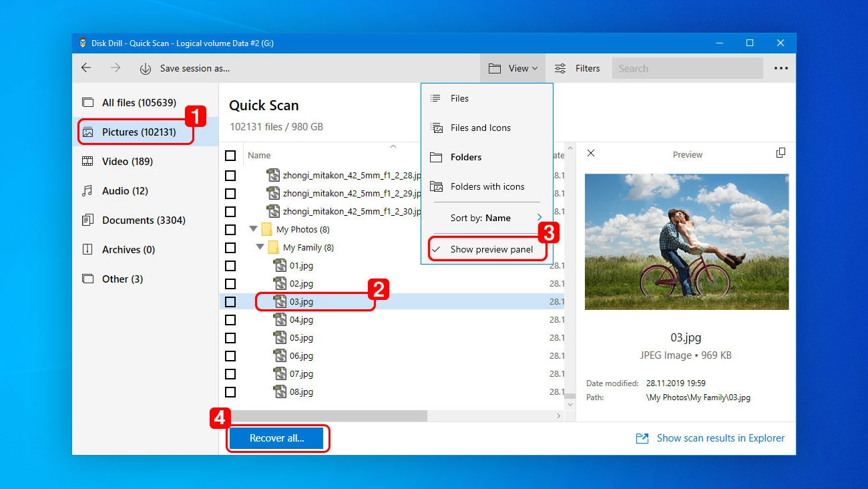The width and height of the screenshot is (868, 489).
Task: Click the Recover all... button
Action: 276,438
